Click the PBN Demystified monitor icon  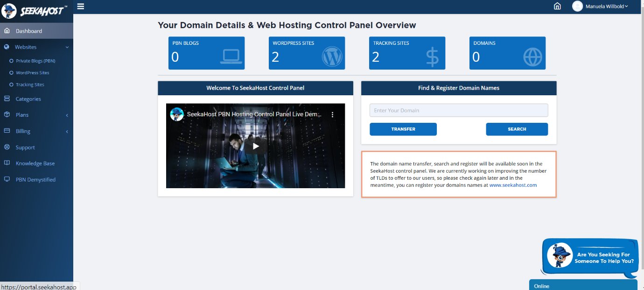click(7, 179)
